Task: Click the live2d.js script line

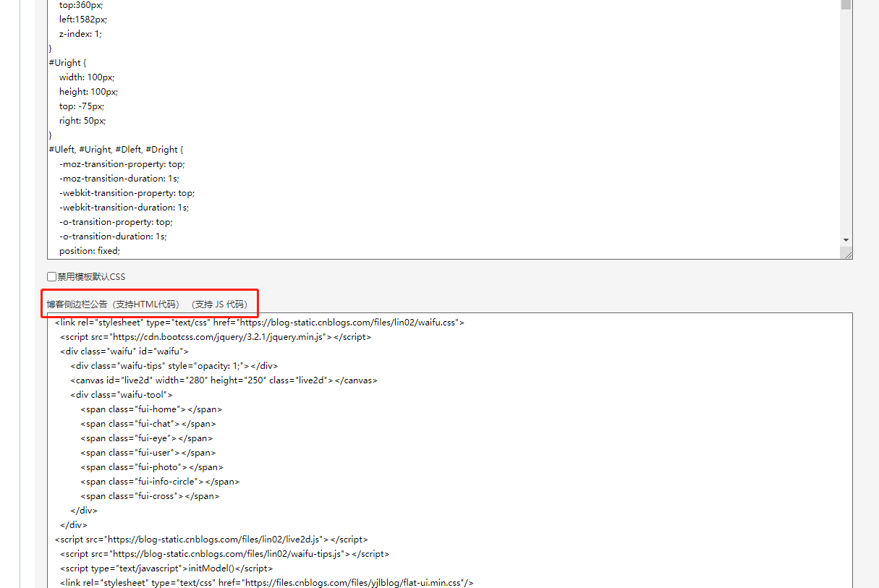Action: (211, 540)
